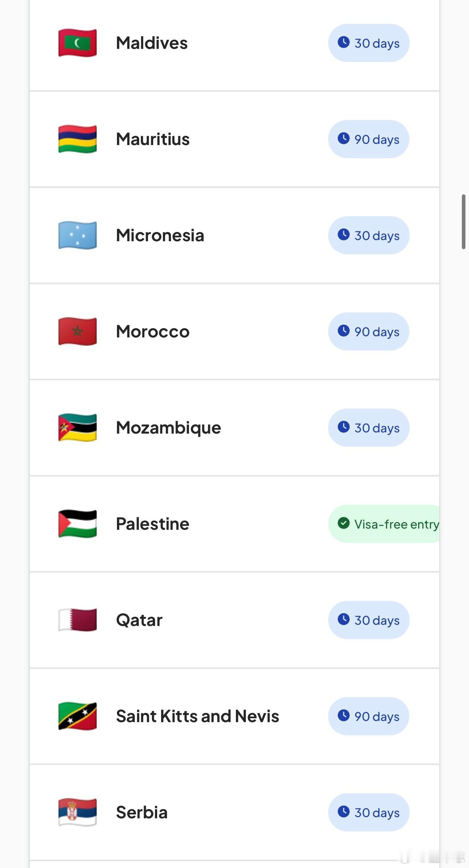Click the Micronesia 30 days badge

[x=369, y=235]
